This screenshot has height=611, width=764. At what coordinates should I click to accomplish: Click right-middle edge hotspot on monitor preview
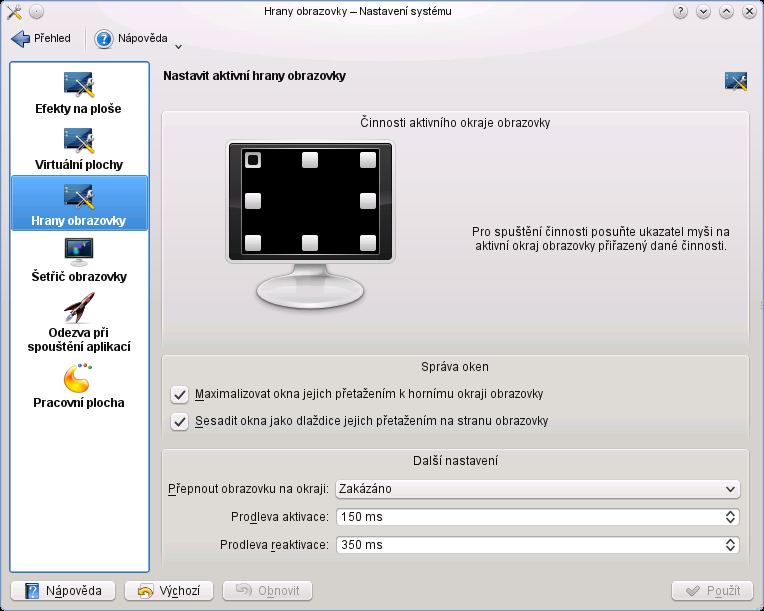(368, 201)
